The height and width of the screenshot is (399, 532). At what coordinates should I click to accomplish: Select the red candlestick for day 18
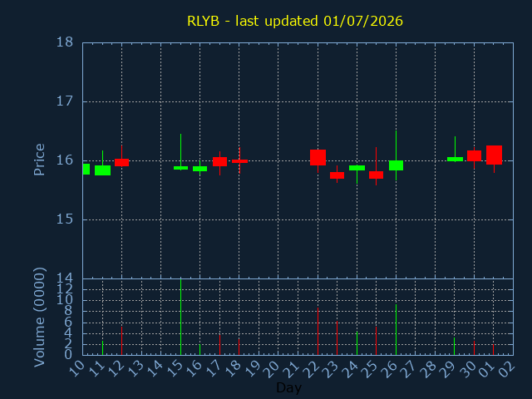(x=239, y=161)
